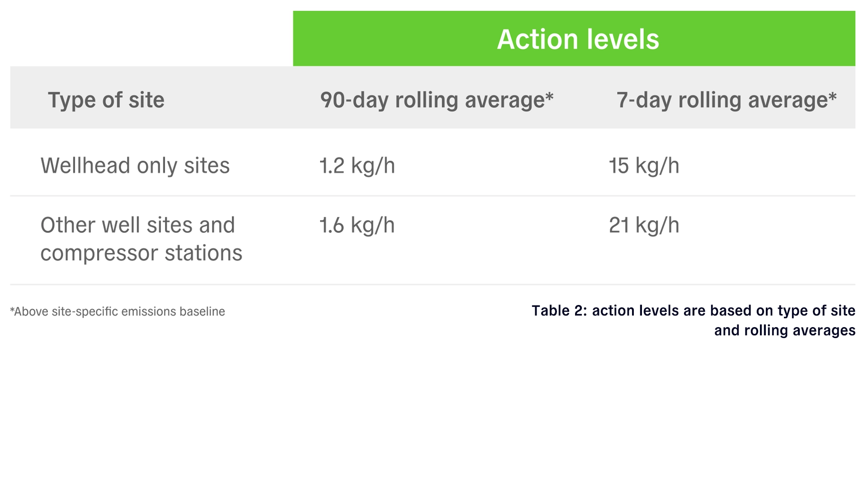Click the 1.2 kg/h cell

[357, 165]
